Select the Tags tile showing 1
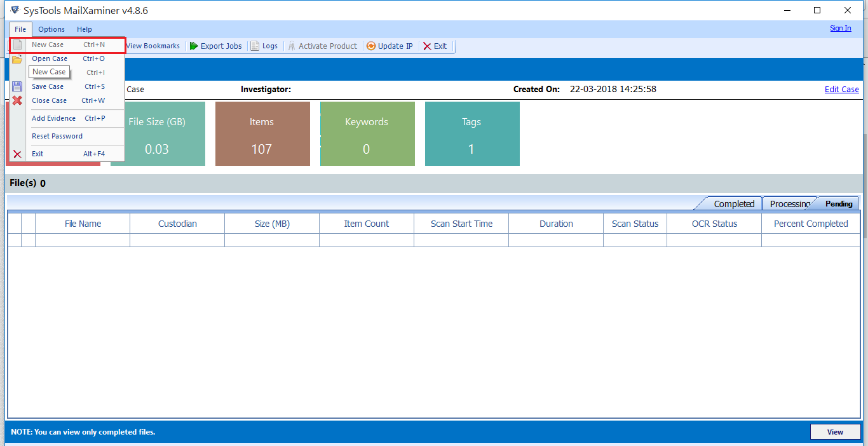 pyautogui.click(x=472, y=133)
